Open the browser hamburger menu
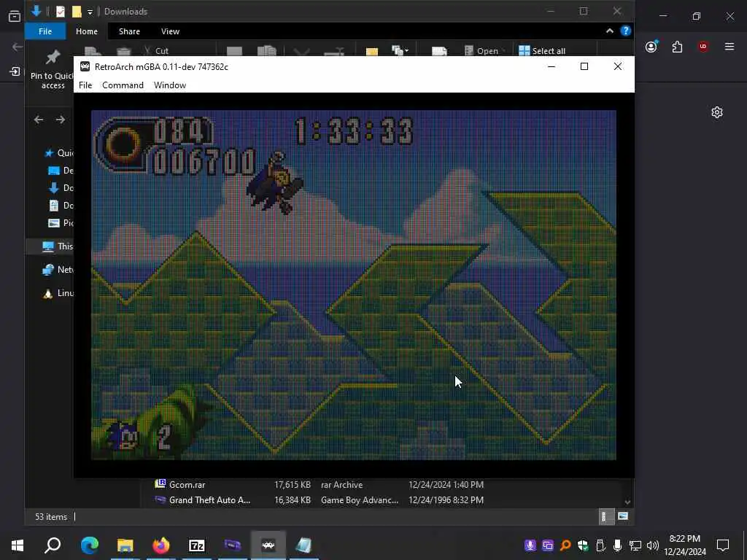 point(729,47)
